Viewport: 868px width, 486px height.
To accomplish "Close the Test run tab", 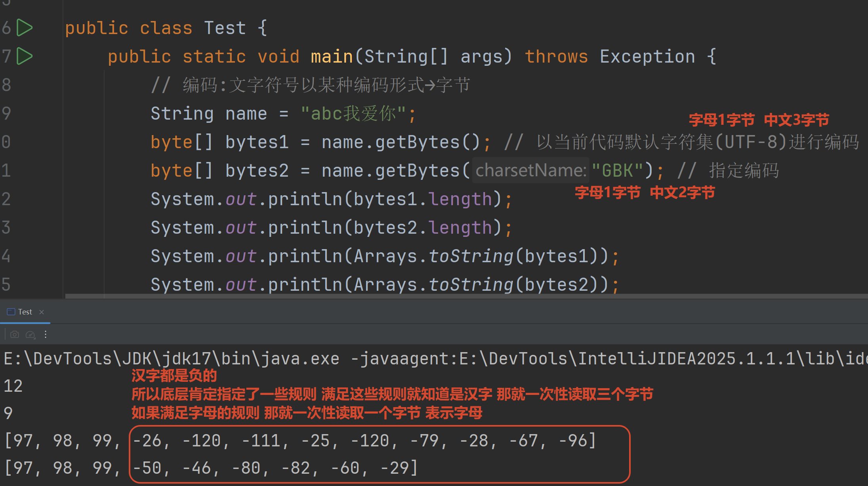I will click(x=42, y=312).
